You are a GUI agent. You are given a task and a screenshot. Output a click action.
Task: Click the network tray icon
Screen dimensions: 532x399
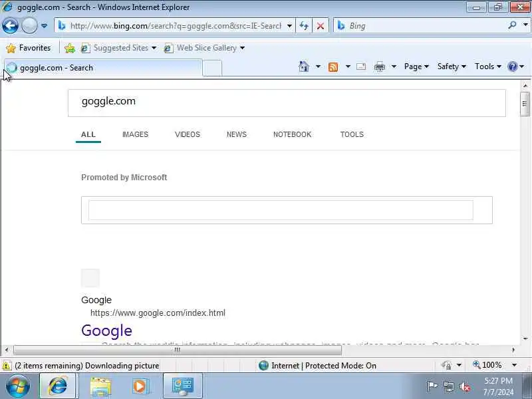(448, 386)
